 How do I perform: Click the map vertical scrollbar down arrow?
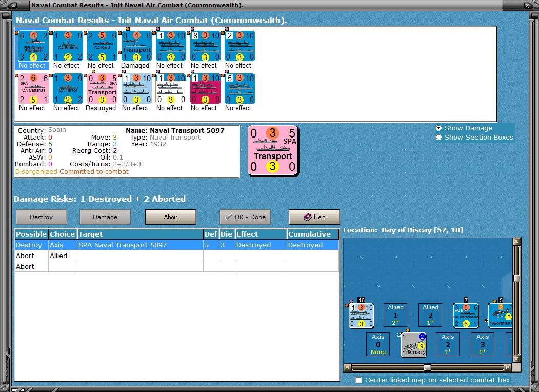tap(516, 359)
